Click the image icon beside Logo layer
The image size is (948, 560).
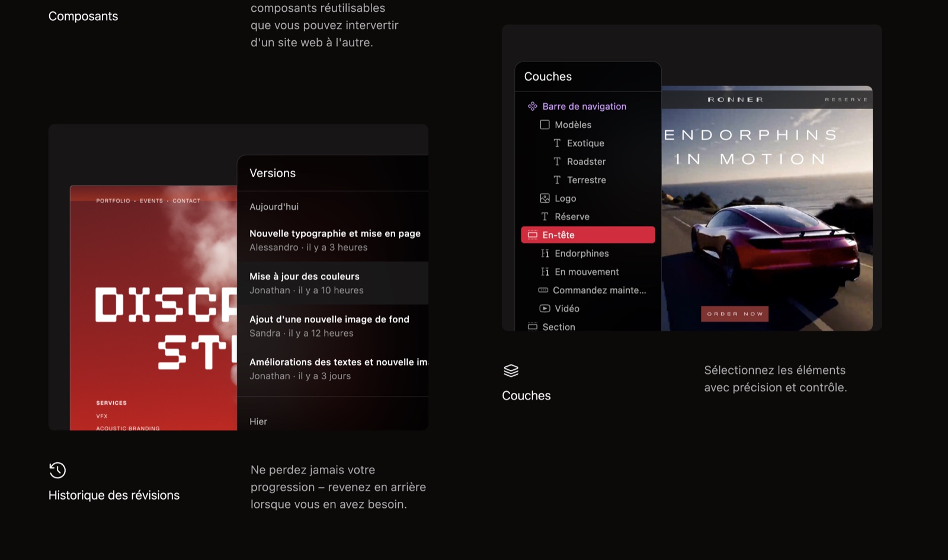(545, 198)
